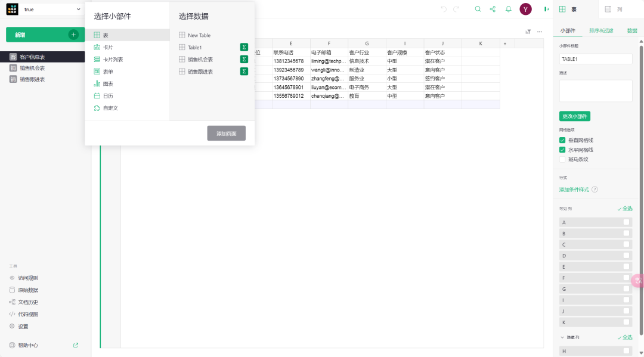This screenshot has height=357, width=644.
Task: Click the undo arrow icon
Action: pos(443,9)
